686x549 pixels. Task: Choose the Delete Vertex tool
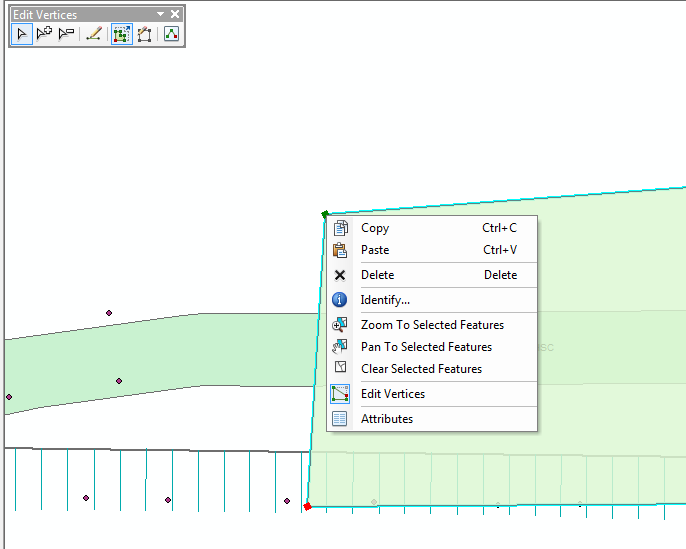point(66,34)
